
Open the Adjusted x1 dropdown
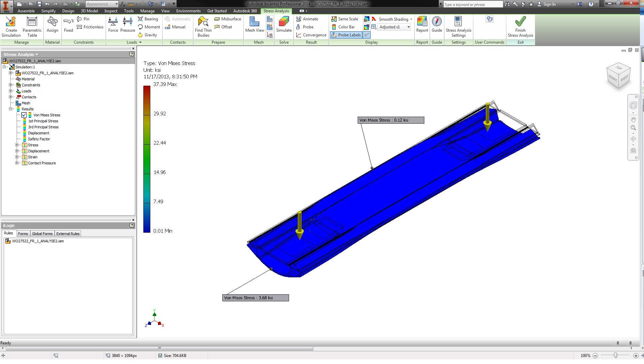click(x=408, y=27)
